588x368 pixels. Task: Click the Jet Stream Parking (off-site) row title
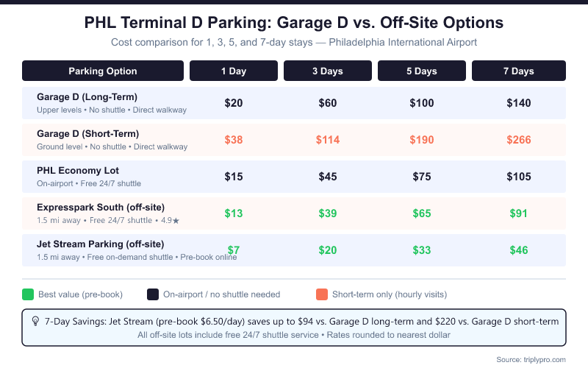100,244
